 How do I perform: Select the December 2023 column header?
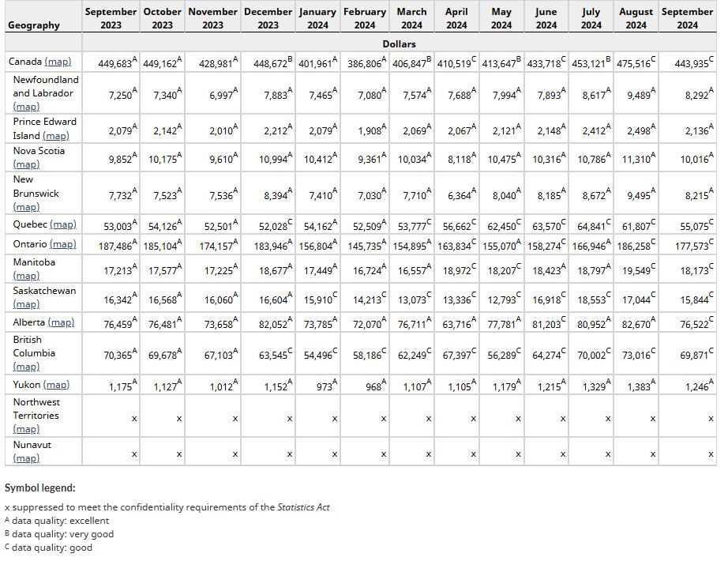tap(268, 18)
